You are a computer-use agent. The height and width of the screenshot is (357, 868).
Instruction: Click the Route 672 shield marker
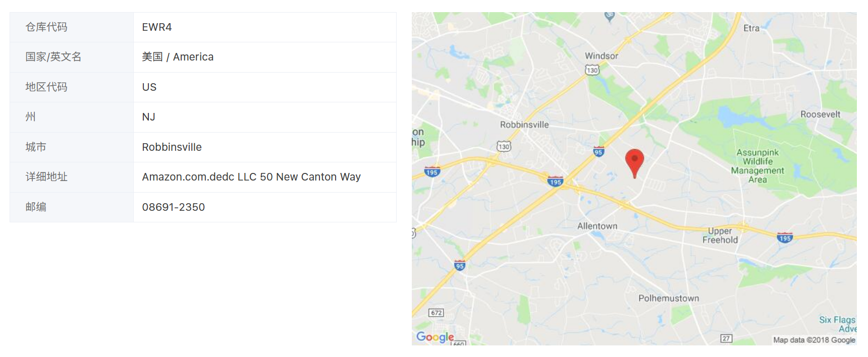point(437,313)
